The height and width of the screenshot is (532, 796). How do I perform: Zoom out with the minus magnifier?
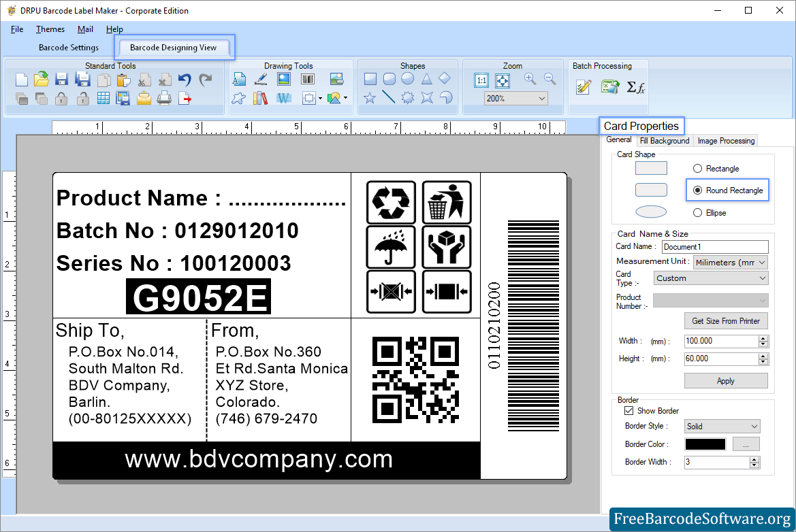550,79
